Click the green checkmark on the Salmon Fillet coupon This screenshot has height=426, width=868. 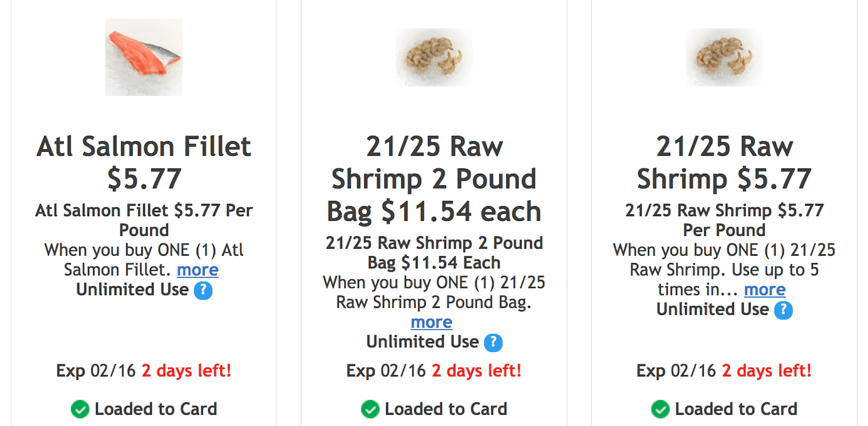80,409
